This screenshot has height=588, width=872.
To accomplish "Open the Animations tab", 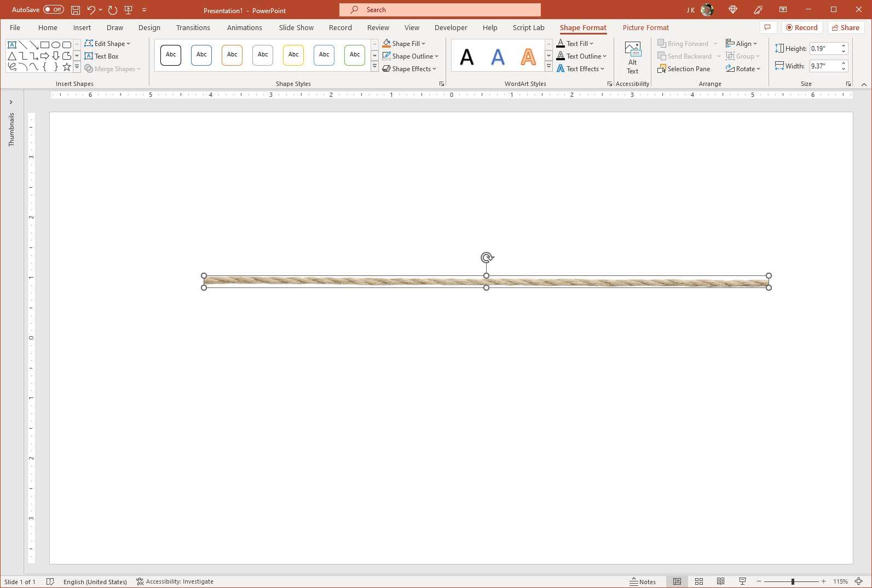I will (245, 28).
